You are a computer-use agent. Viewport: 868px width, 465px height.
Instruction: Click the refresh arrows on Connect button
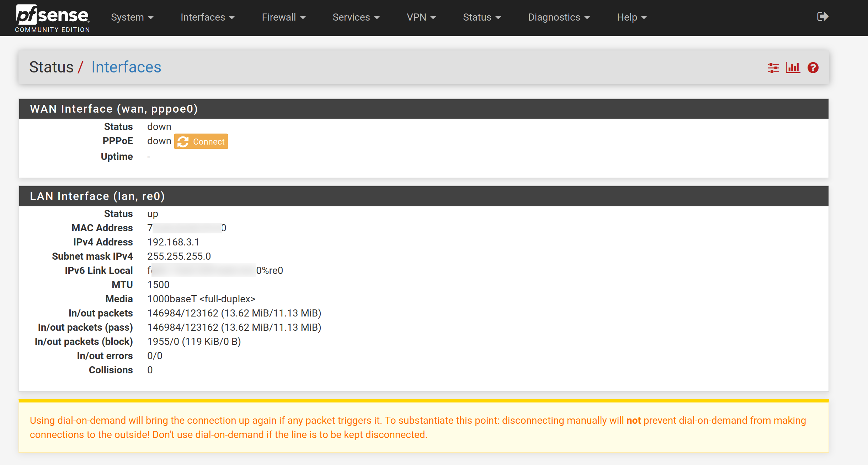(x=183, y=142)
